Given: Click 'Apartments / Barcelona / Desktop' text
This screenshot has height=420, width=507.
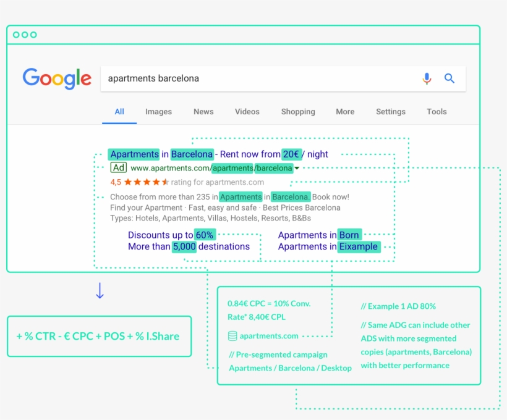Looking at the screenshot, I should pyautogui.click(x=291, y=368).
